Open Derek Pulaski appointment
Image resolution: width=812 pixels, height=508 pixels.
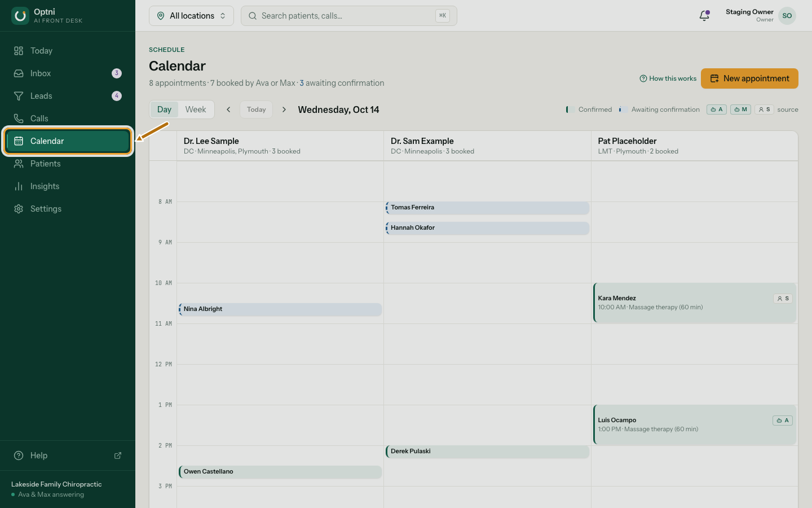point(488,452)
